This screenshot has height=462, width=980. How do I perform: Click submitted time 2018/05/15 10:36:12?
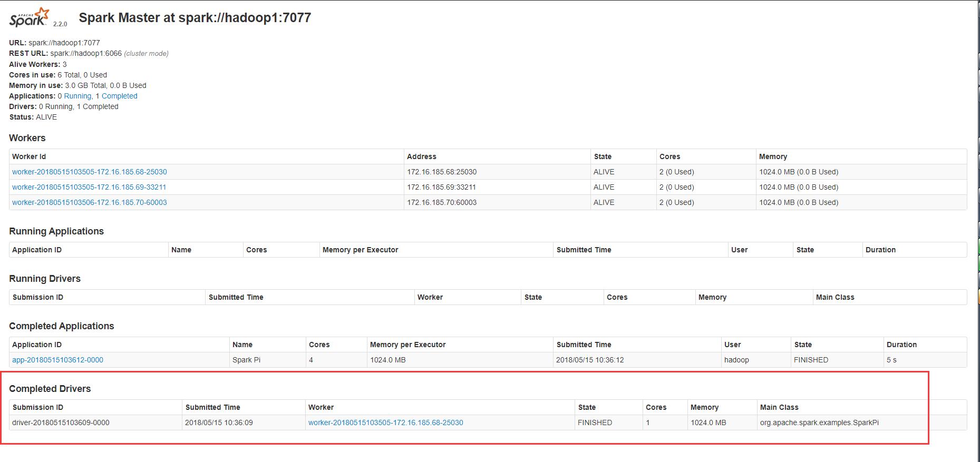[590, 360]
